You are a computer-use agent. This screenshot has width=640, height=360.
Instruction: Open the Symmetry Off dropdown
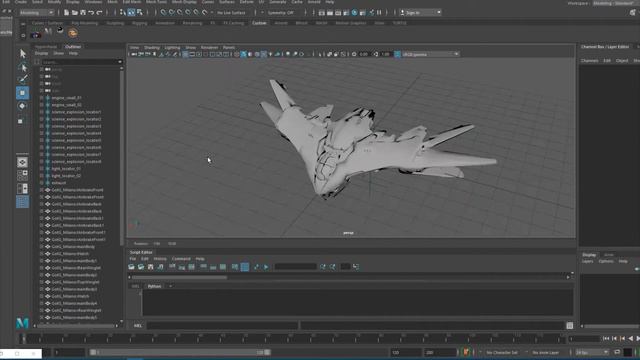click(282, 13)
